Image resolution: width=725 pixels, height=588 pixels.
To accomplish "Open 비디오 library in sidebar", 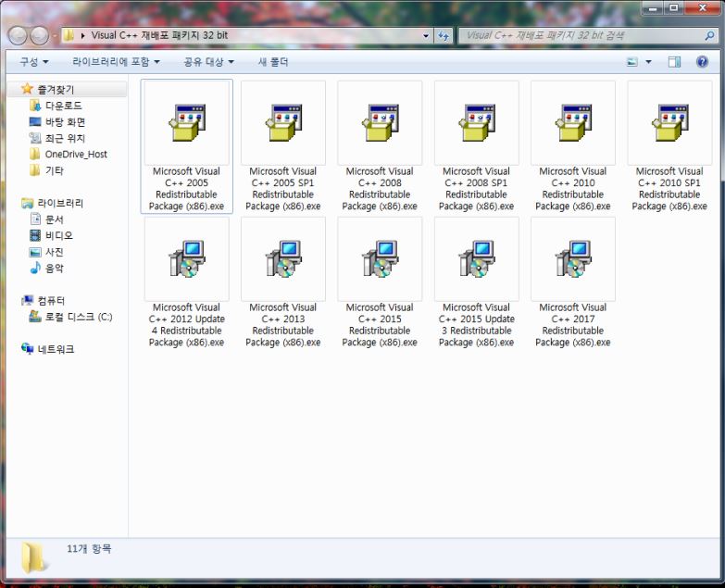I will tap(58, 235).
